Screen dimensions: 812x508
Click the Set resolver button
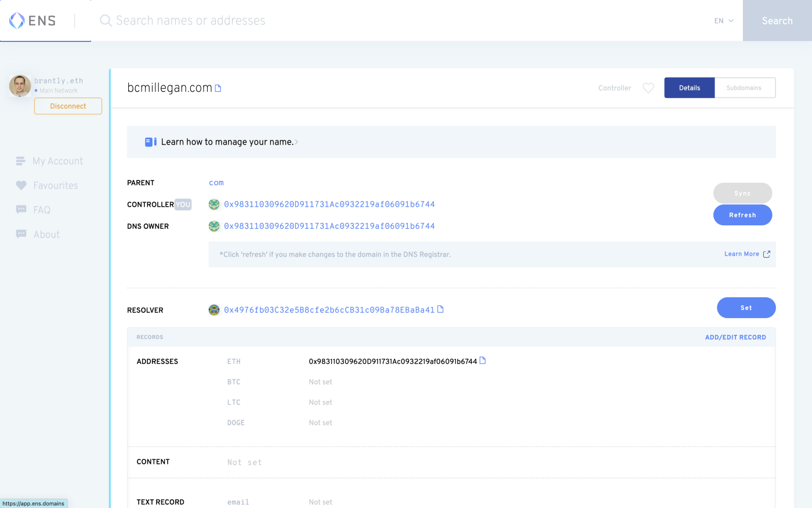[746, 308]
